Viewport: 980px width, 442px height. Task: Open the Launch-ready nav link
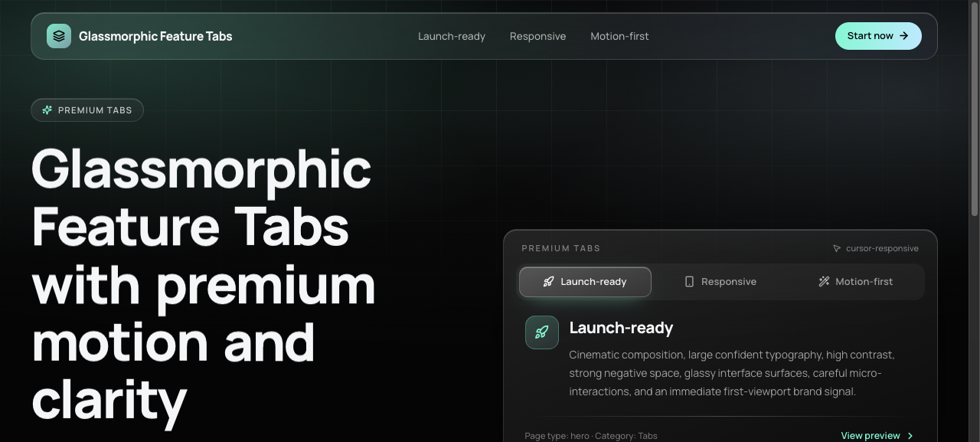tap(452, 36)
